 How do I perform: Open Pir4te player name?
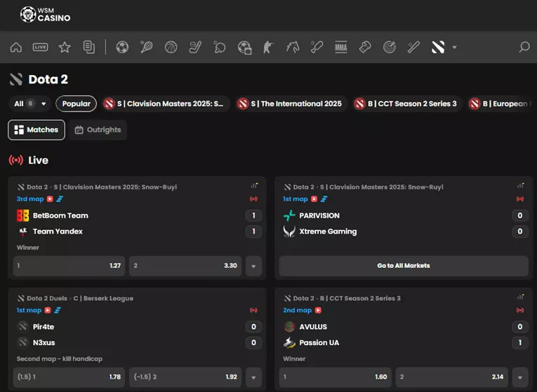click(44, 327)
